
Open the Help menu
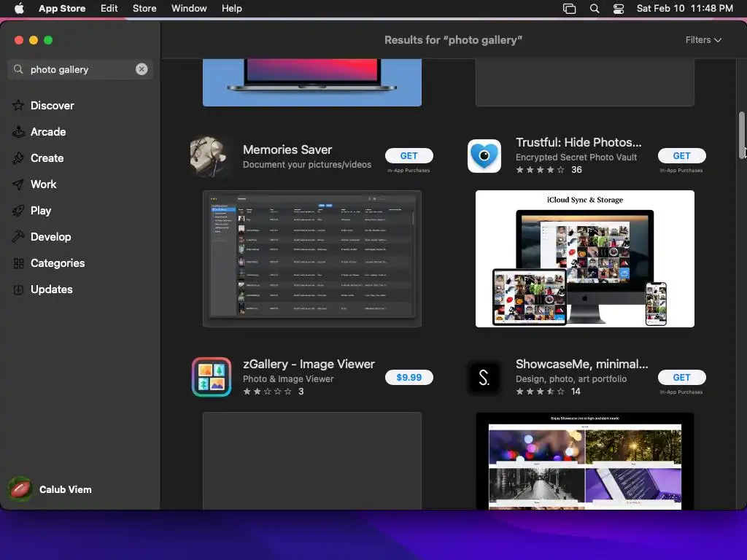(x=231, y=8)
